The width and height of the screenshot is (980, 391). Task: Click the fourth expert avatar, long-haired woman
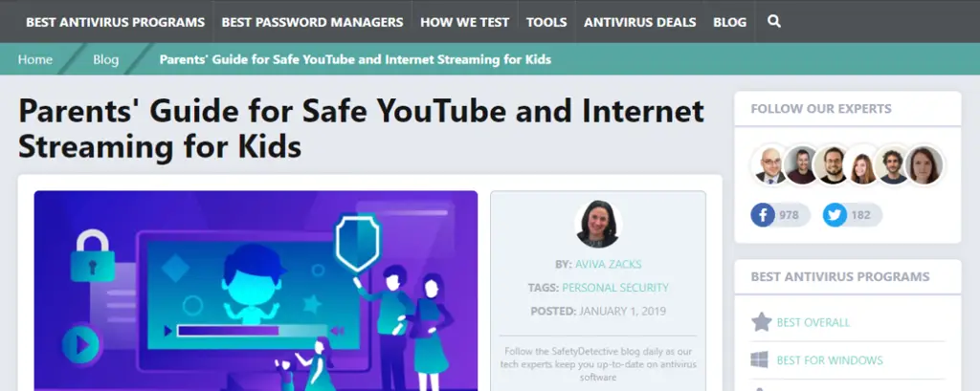coord(863,164)
